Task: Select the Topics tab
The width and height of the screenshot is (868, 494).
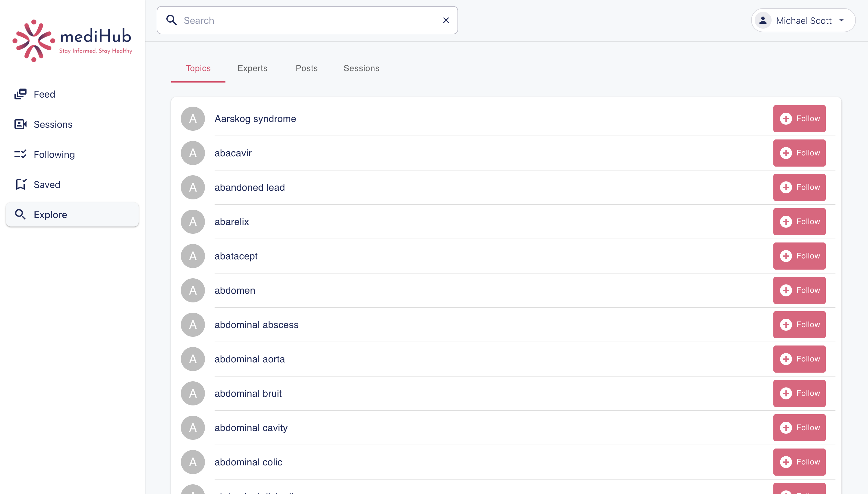Action: coord(198,68)
